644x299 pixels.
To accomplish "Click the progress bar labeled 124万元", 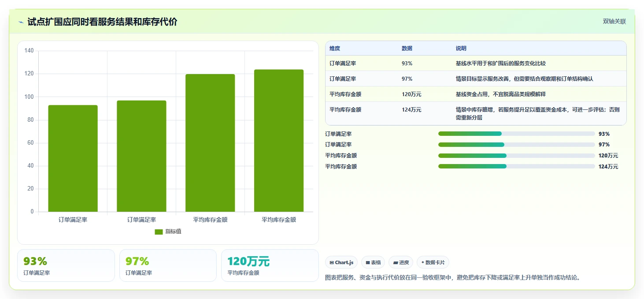I will [x=517, y=166].
